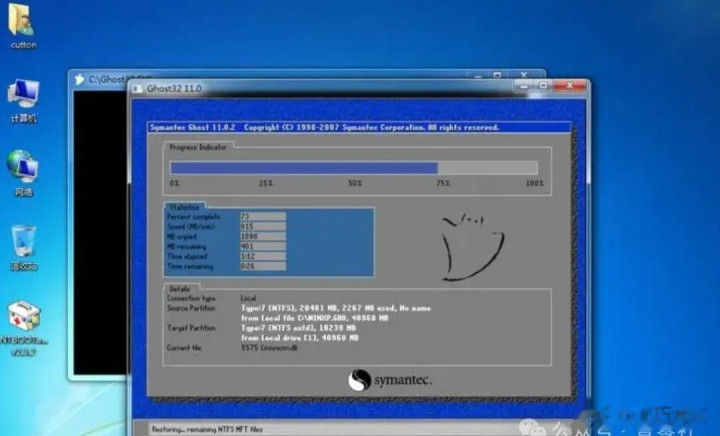Open the cutton folder icon on desktop
The width and height of the screenshot is (720, 436).
pos(21,21)
